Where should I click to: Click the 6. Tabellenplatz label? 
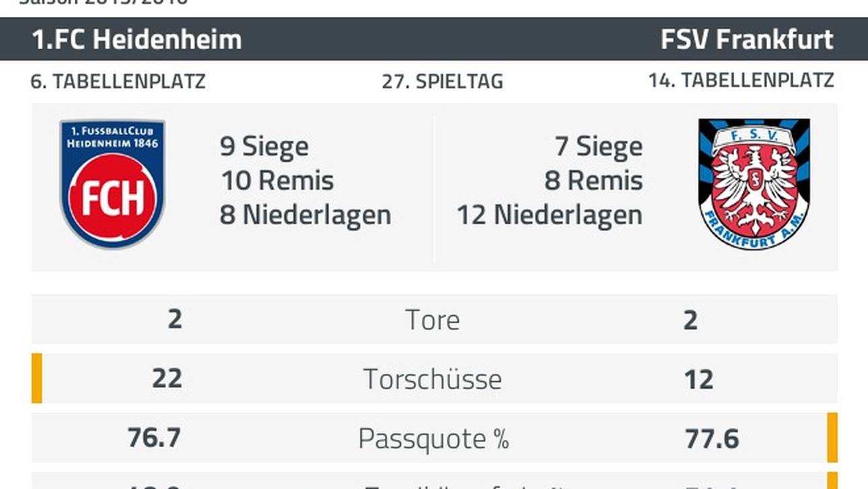[x=118, y=82]
